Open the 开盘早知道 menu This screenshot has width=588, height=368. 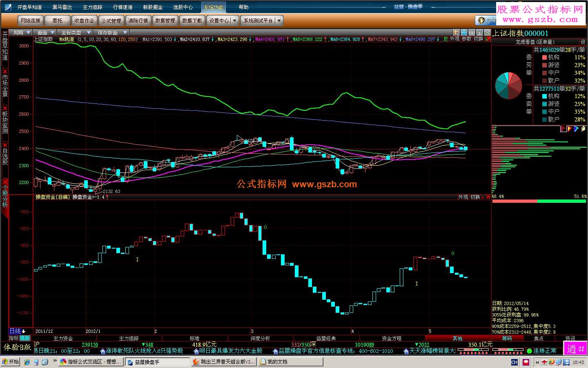(x=29, y=7)
